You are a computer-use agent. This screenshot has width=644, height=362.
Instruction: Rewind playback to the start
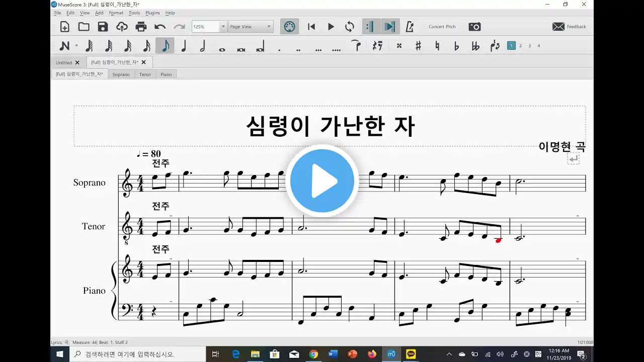pos(311,27)
